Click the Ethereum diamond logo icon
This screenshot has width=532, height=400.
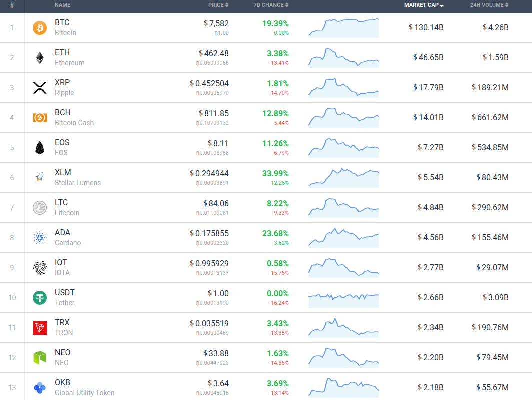tap(40, 58)
